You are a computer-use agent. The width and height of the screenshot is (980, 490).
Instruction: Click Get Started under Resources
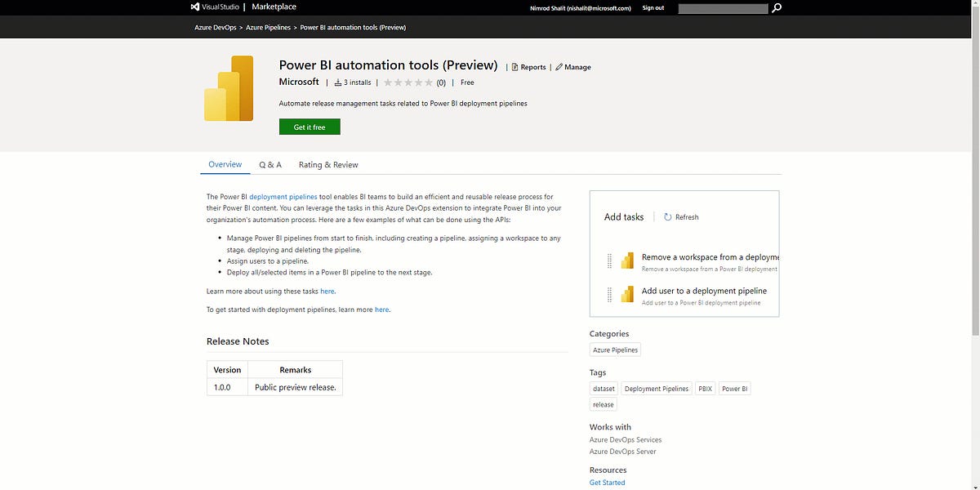pyautogui.click(x=607, y=482)
